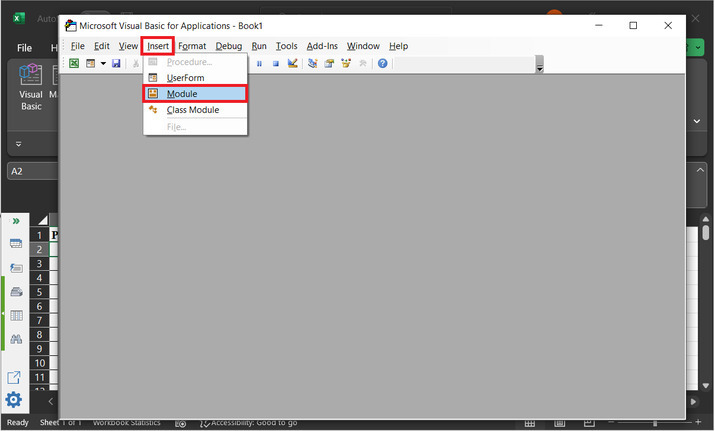Collapse the Excel formula bar chevron

(700, 170)
